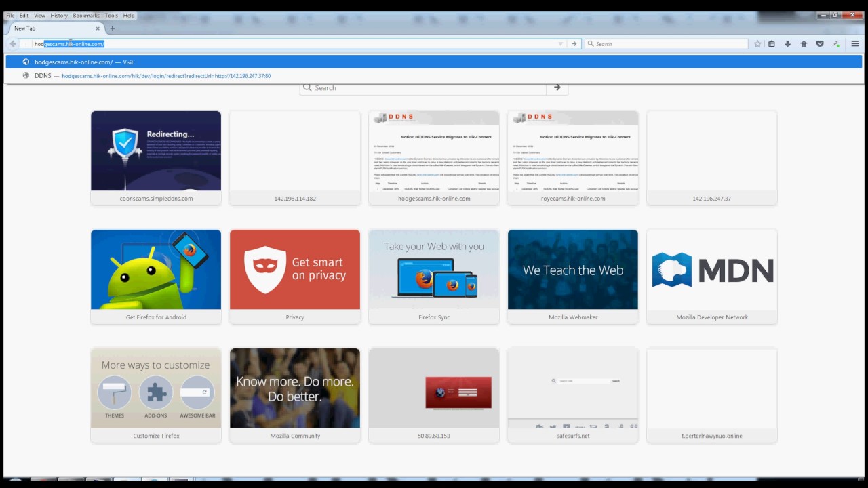Open the coonscams.simpleddns.com tile
The width and height of the screenshot is (868, 488).
[x=156, y=157]
